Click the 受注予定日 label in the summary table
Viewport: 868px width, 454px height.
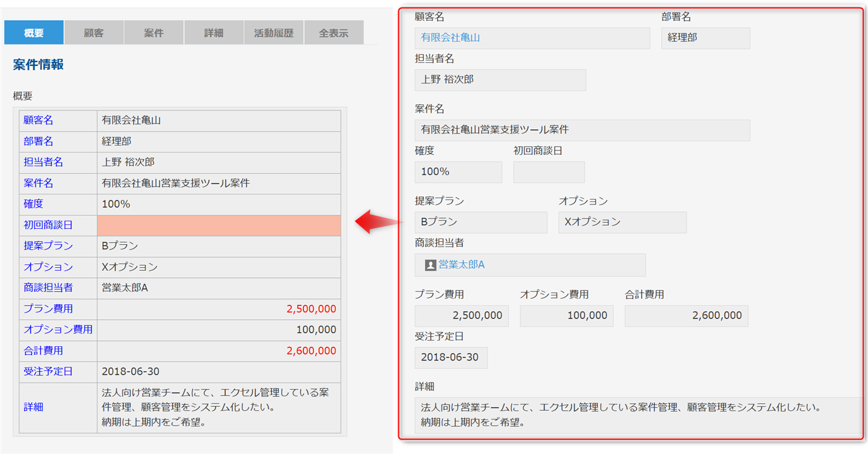pyautogui.click(x=48, y=371)
